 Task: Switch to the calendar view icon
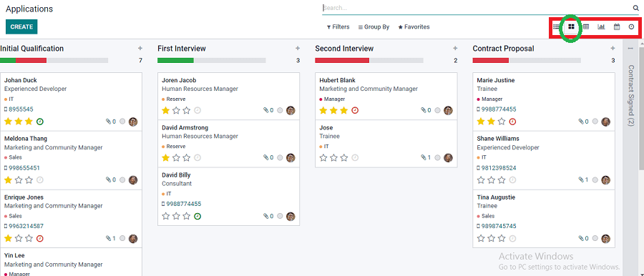pos(617,26)
